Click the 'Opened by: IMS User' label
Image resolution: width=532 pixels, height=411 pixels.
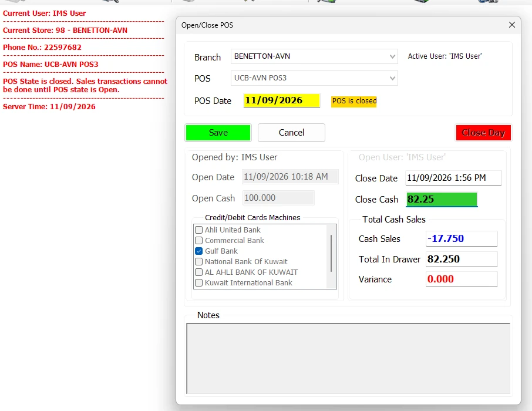[234, 157]
